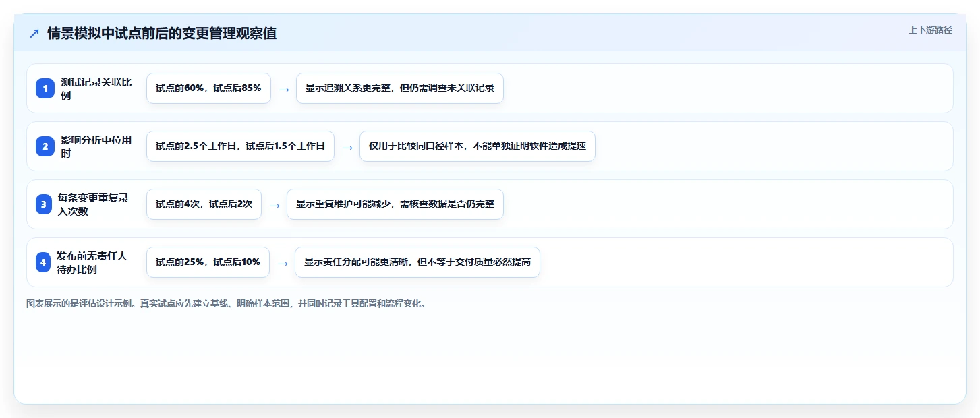Image resolution: width=980 pixels, height=418 pixels.
Task: Click the 试点前4次，试点后2次 box
Action: click(204, 204)
